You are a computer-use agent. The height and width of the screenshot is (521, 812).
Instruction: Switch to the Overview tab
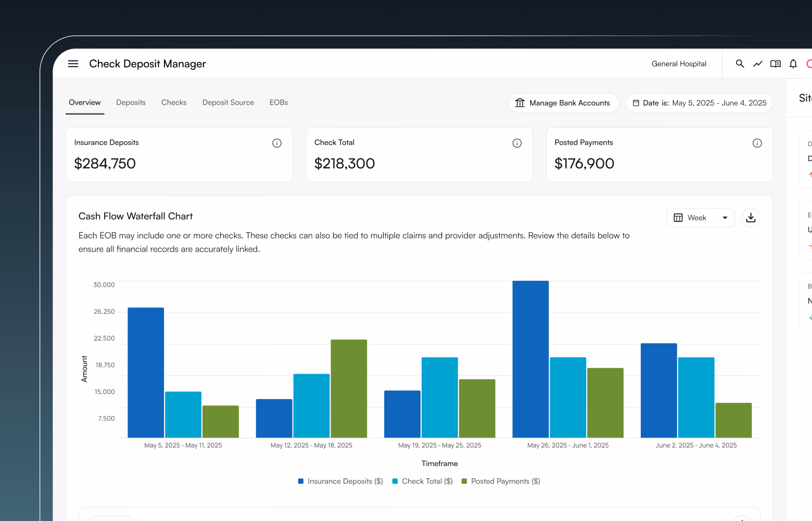(x=85, y=103)
